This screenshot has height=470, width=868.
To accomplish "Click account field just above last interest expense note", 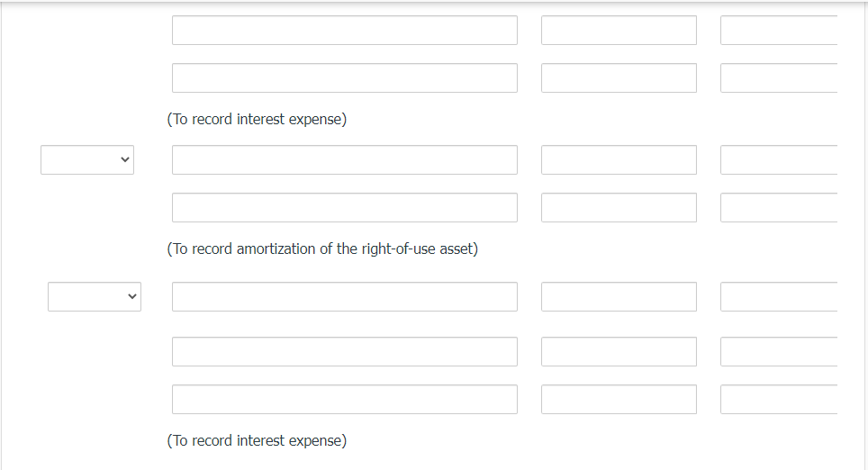I will click(344, 400).
